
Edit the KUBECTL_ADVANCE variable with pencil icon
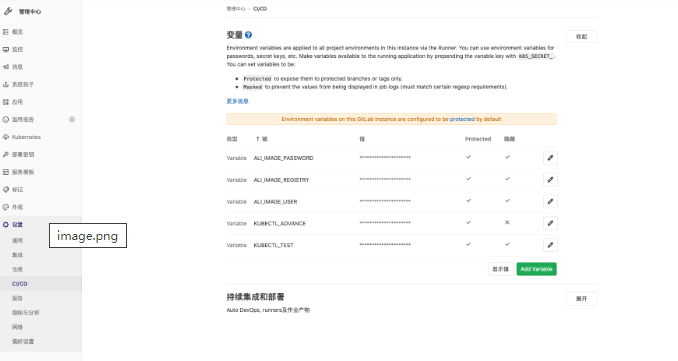click(550, 223)
